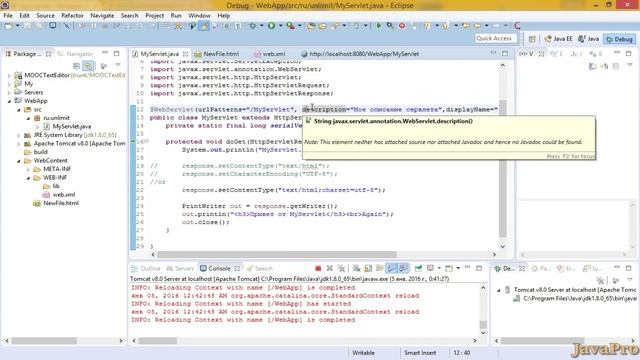Click the Skip All Breakpoints toolbar icon
The width and height of the screenshot is (640, 360).
point(67,26)
